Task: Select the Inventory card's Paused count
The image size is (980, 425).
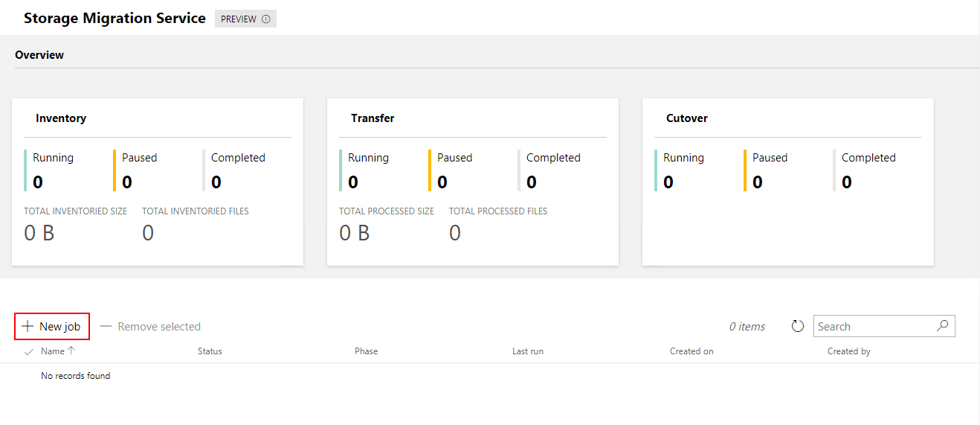Action: [127, 182]
